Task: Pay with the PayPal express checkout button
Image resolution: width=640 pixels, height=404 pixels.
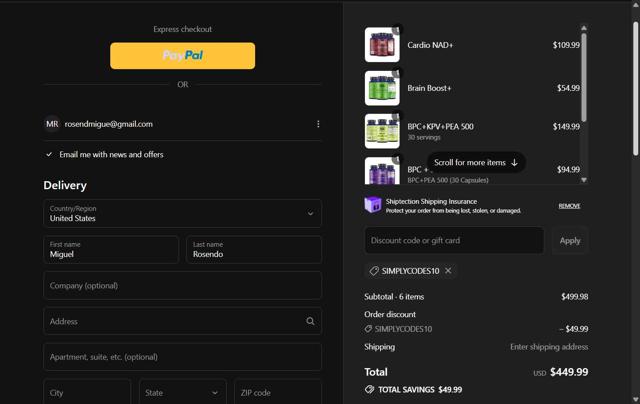Action: click(x=182, y=55)
